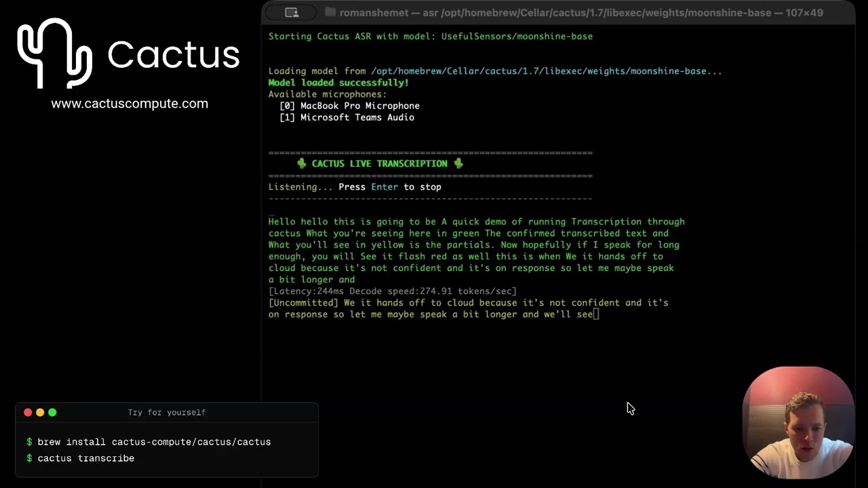Viewport: 868px width, 488px height.
Task: Click the cactus emoji left of CACTUS LIVE
Action: [x=302, y=163]
